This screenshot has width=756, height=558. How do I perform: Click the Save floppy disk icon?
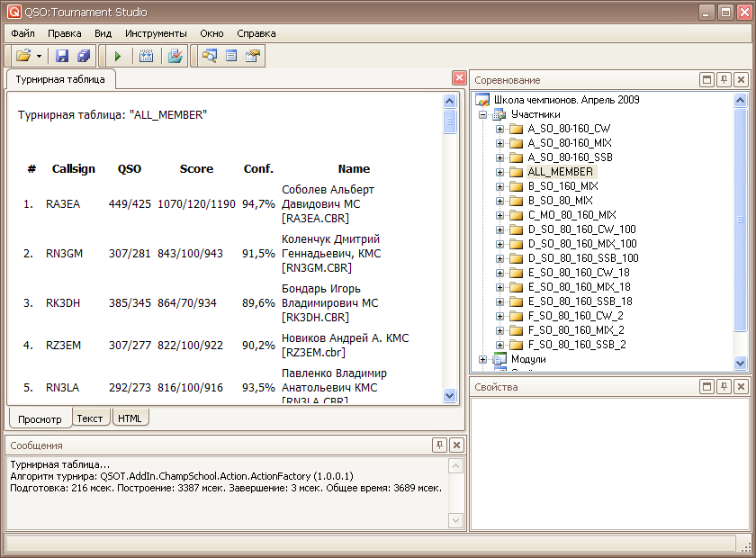(62, 56)
